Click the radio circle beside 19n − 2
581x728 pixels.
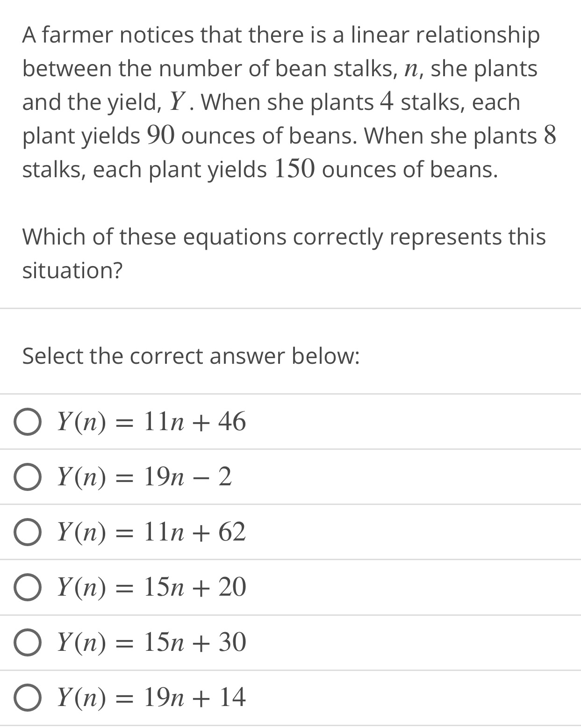pyautogui.click(x=29, y=477)
